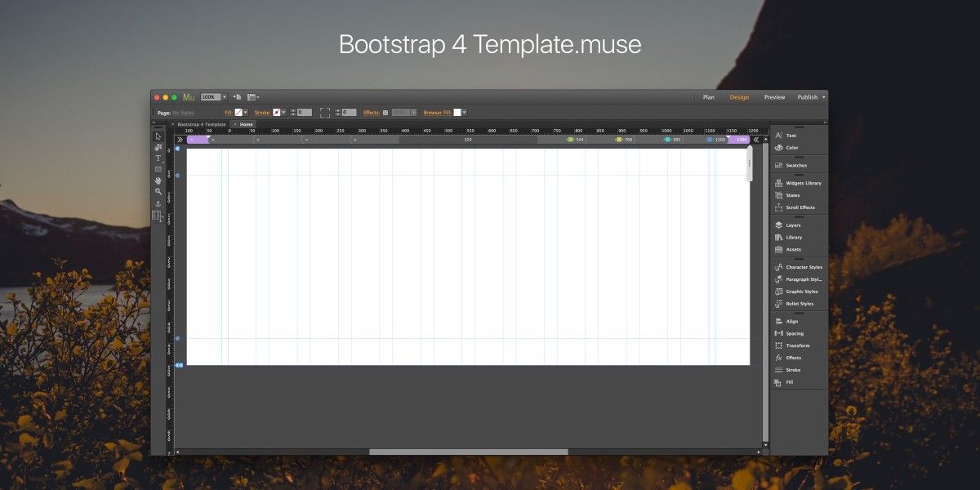Close the Bootstrap 4 Template tab
The width and height of the screenshot is (980, 490).
[173, 124]
